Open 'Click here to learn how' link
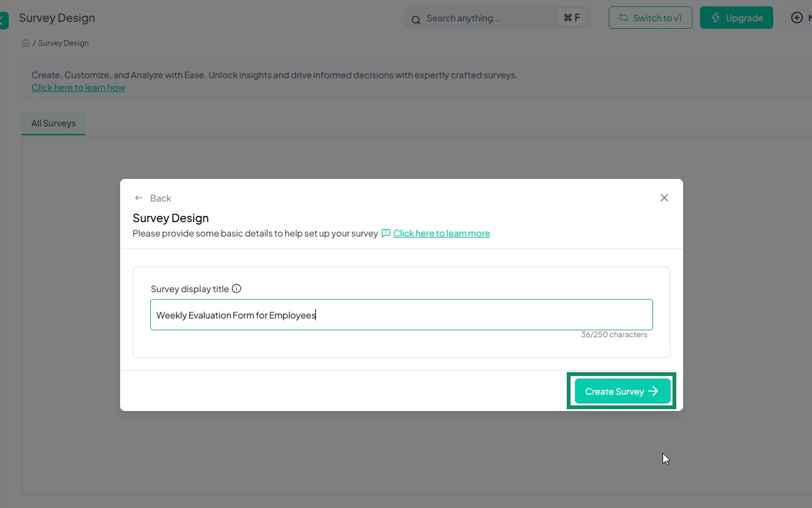The image size is (812, 508). [x=78, y=87]
